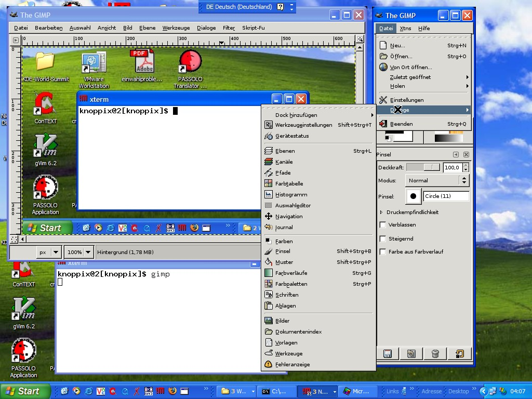532x399 pixels.
Task: Click the Pinsel name field Circle (11)
Action: pos(446,196)
